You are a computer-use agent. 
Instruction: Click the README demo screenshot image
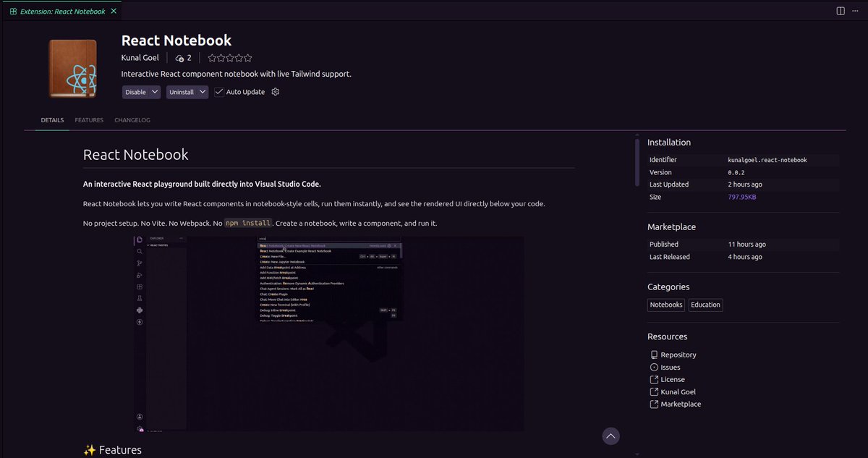(328, 333)
